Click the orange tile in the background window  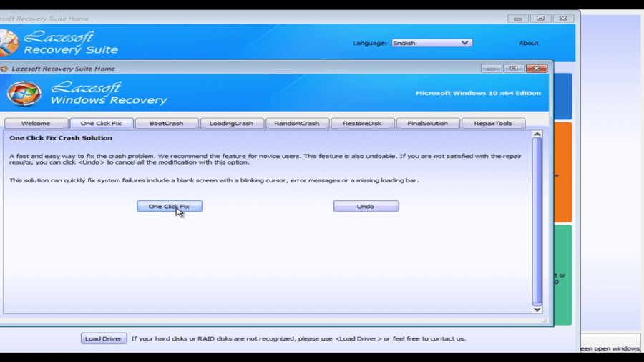pyautogui.click(x=563, y=172)
